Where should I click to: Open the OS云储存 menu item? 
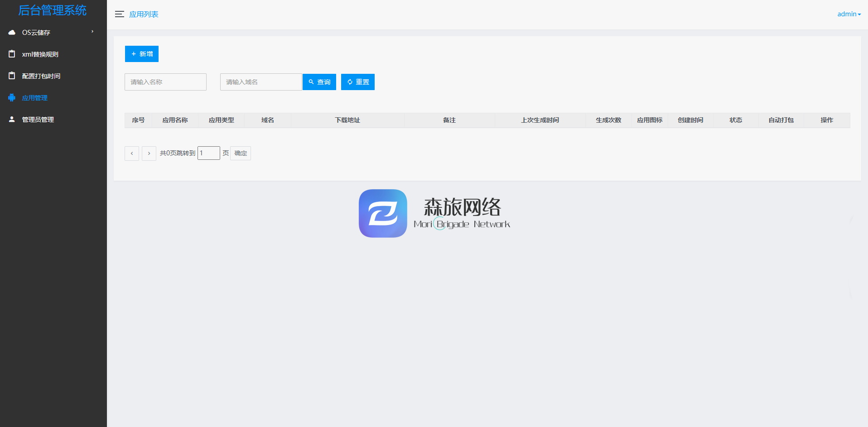[x=53, y=33]
